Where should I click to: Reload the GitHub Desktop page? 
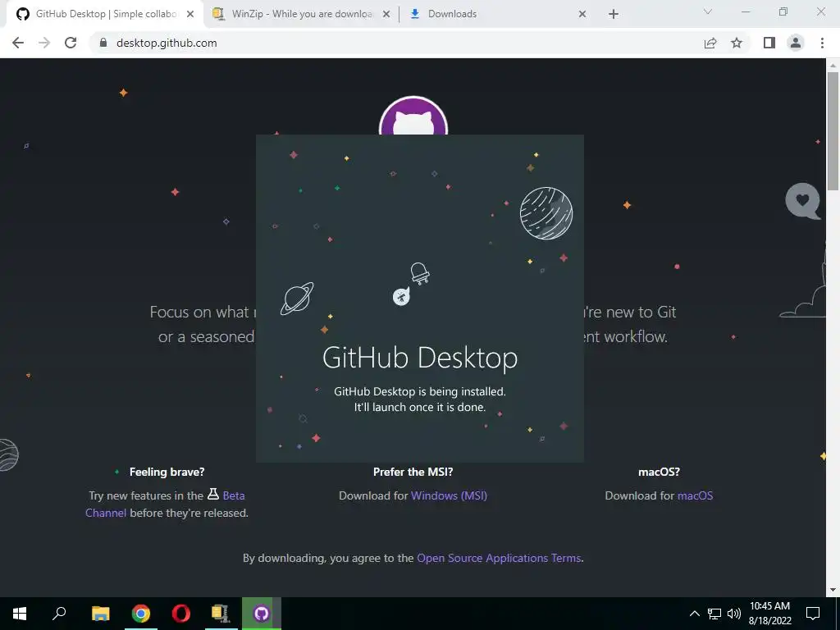click(71, 43)
